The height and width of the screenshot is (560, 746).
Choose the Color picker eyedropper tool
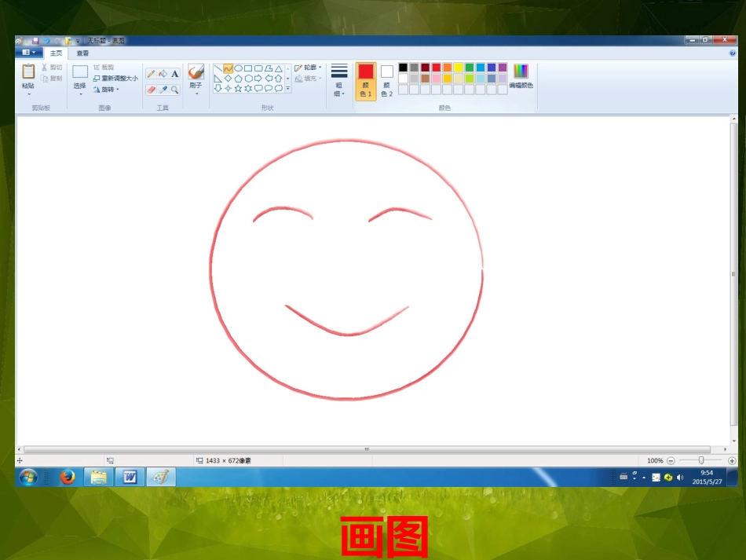[163, 90]
